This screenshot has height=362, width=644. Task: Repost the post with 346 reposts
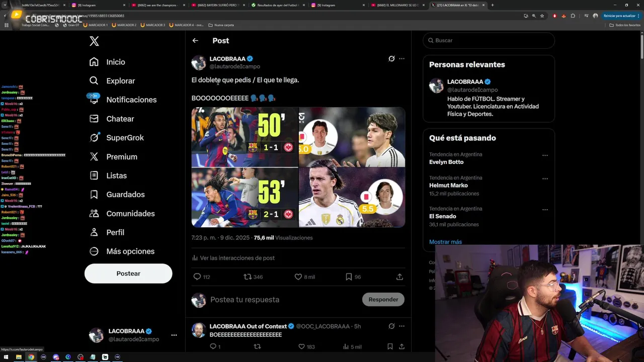[253, 277]
